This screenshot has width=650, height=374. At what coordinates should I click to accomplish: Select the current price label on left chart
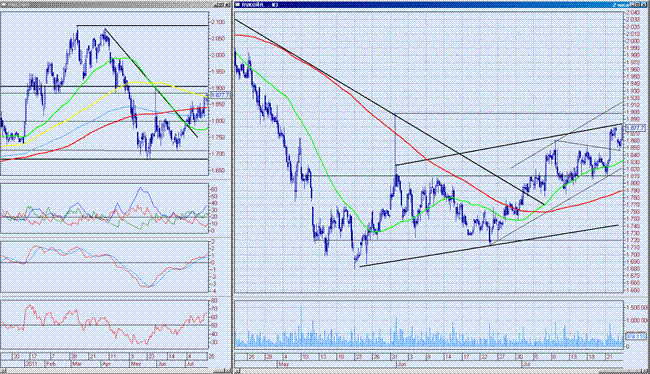(x=220, y=95)
